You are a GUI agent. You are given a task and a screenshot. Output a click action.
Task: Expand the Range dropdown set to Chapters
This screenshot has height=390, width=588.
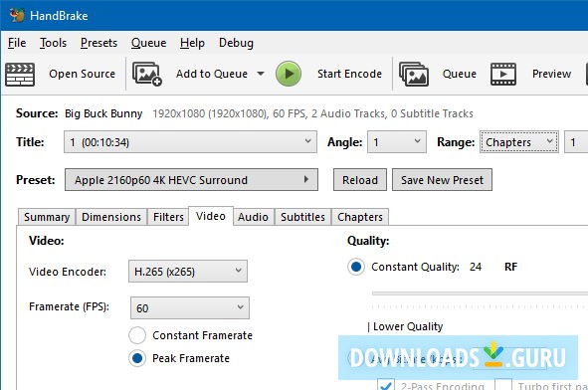519,141
